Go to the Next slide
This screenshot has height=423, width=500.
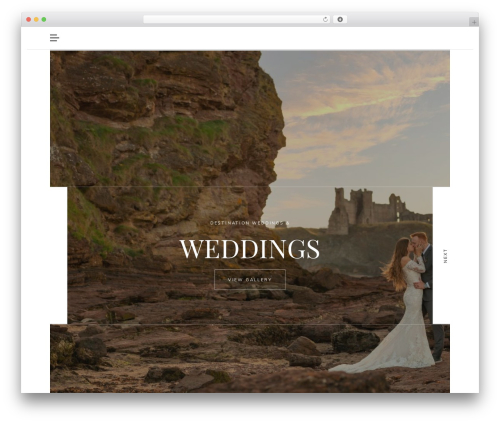(x=445, y=256)
